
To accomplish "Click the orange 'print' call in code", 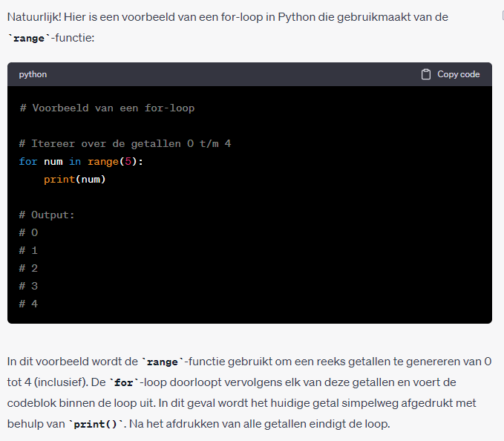I will (59, 180).
